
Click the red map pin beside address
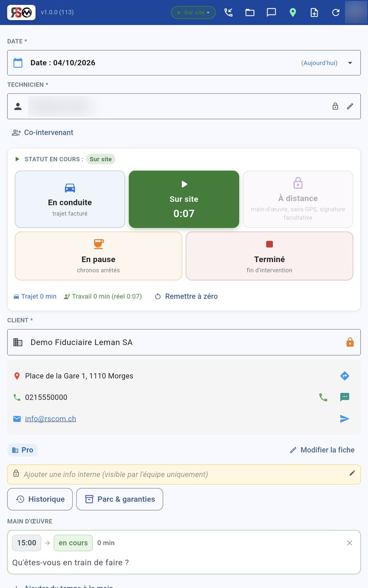(17, 376)
